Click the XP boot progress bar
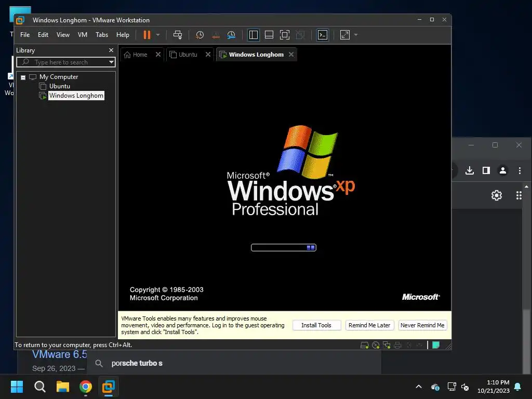This screenshot has height=399, width=532. tap(284, 248)
